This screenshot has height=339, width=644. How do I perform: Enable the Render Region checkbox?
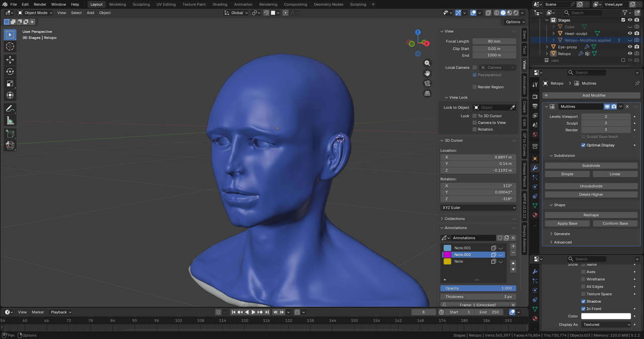[474, 87]
